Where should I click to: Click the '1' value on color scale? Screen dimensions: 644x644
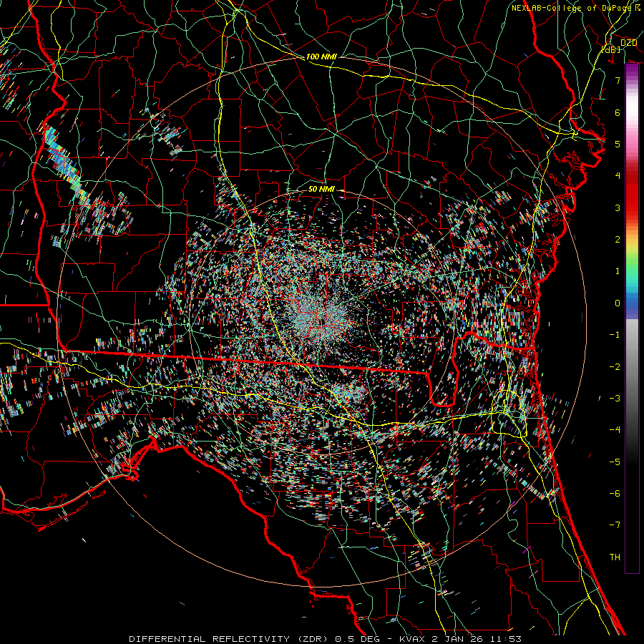pyautogui.click(x=618, y=271)
